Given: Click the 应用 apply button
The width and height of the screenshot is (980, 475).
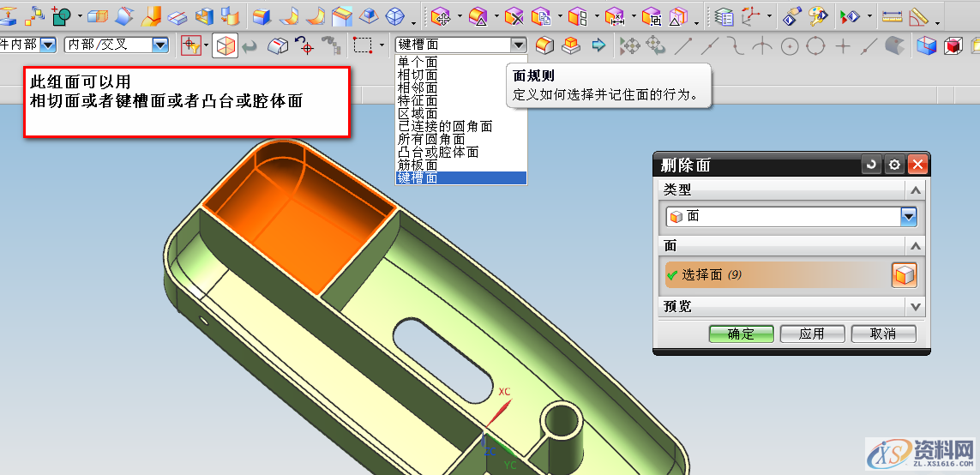Looking at the screenshot, I should coord(813,334).
